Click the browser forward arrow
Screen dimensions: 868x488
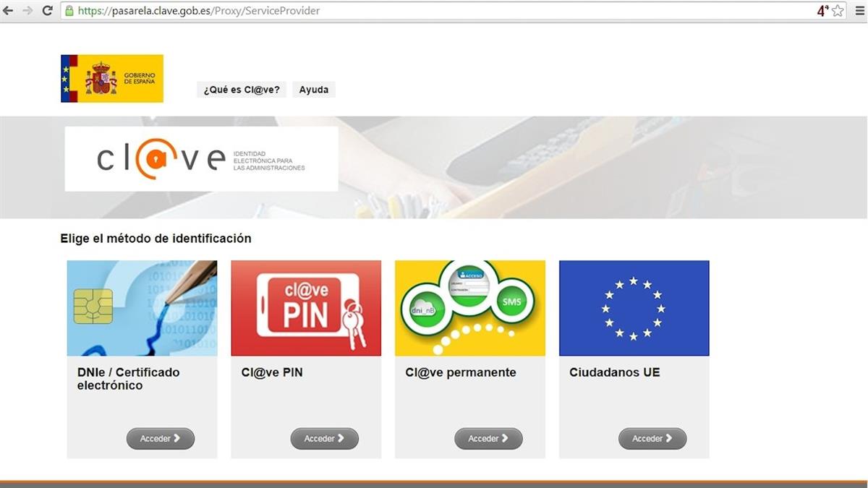click(x=27, y=11)
